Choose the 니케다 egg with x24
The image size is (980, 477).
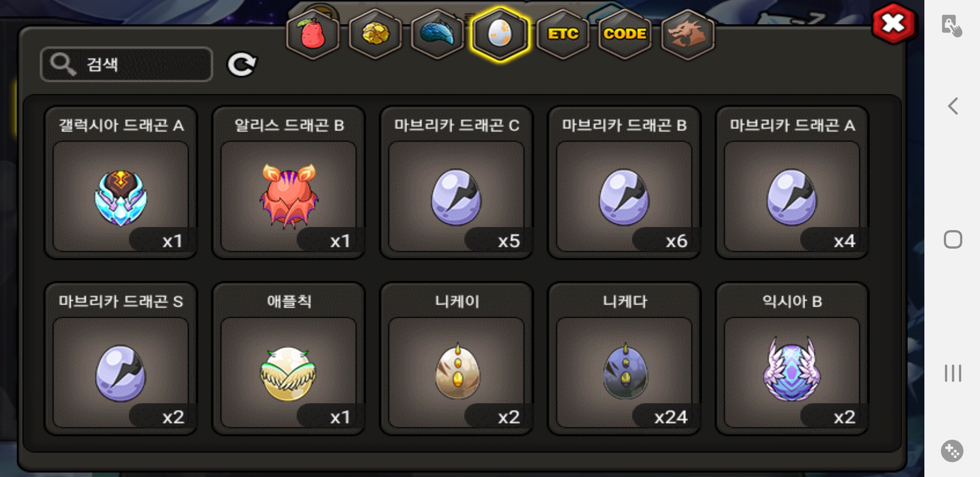tap(624, 359)
